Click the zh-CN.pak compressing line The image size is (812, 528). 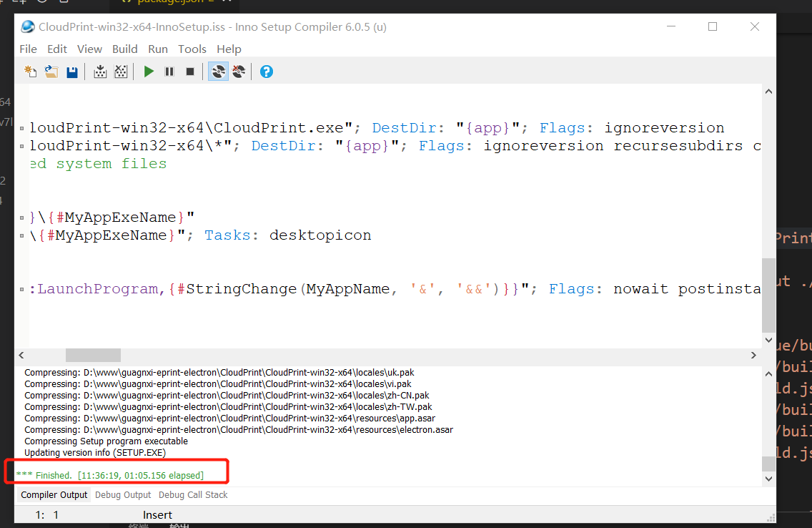(227, 396)
